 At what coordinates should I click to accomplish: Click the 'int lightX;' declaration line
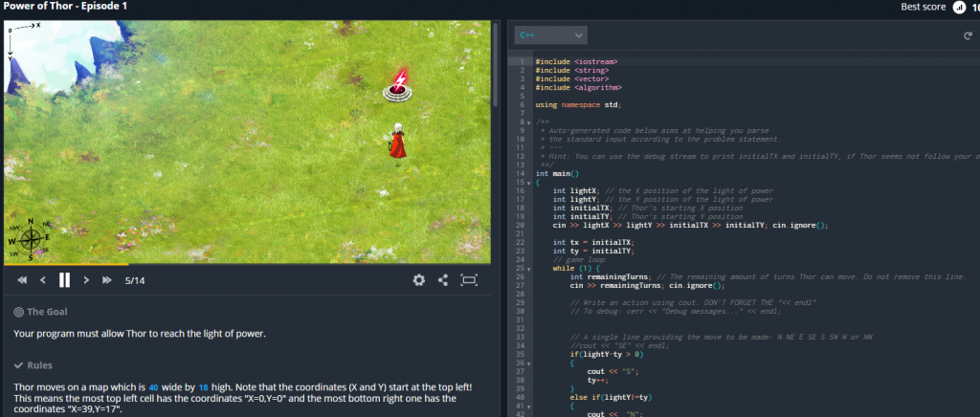(663, 191)
